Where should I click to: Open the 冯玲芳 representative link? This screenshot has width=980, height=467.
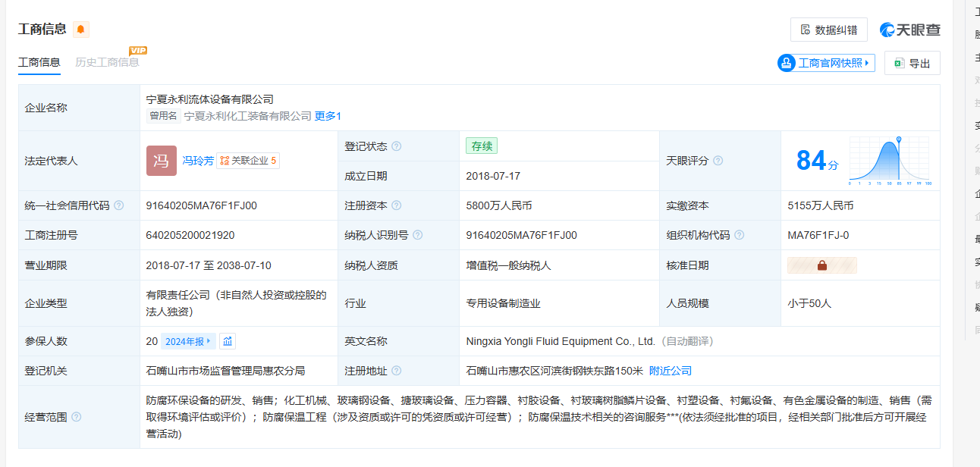coord(197,161)
